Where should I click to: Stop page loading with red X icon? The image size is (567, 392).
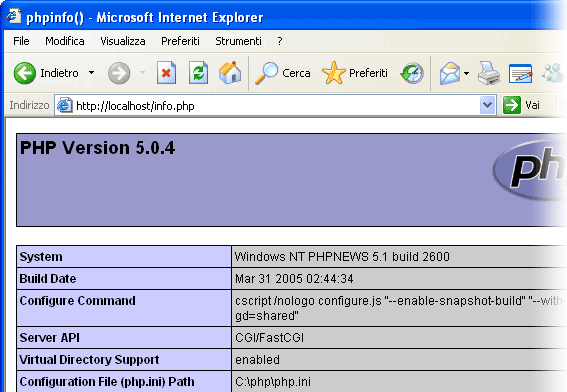(166, 73)
